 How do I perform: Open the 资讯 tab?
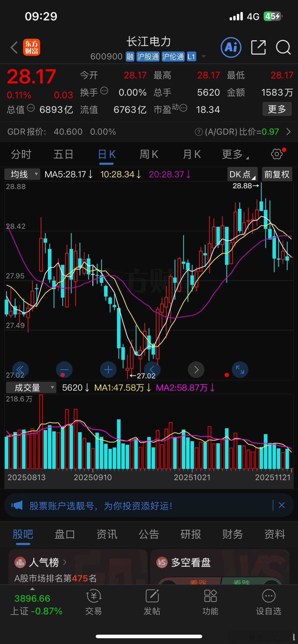107,535
